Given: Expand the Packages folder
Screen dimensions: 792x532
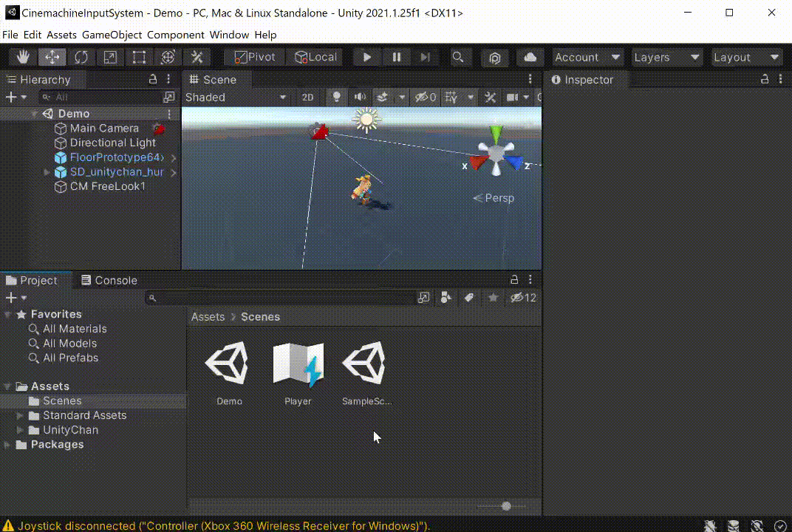Looking at the screenshot, I should [7, 445].
